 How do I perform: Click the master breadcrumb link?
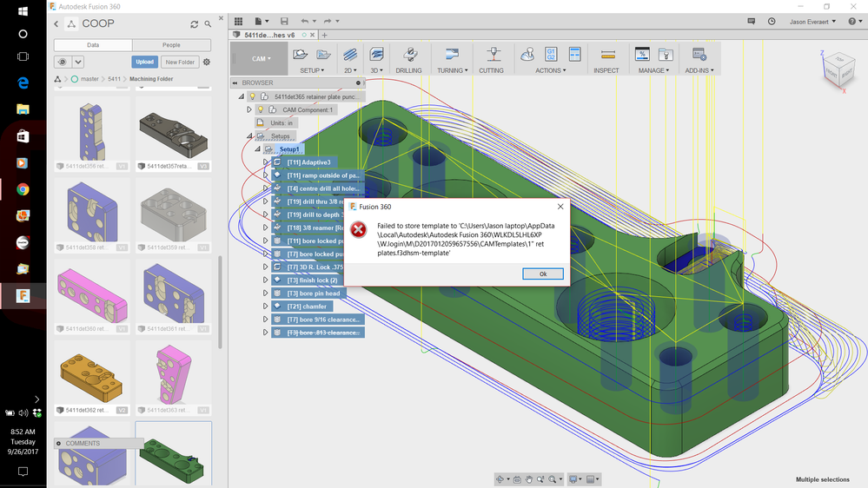[89, 79]
